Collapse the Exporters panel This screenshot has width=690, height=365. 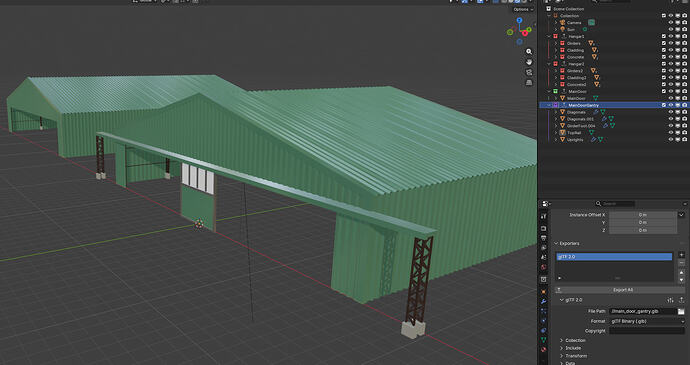coord(556,243)
